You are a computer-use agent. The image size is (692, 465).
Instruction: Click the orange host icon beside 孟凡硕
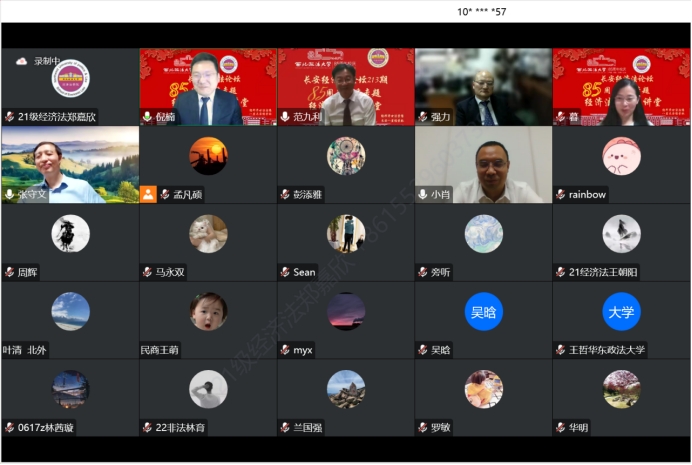coord(148,194)
